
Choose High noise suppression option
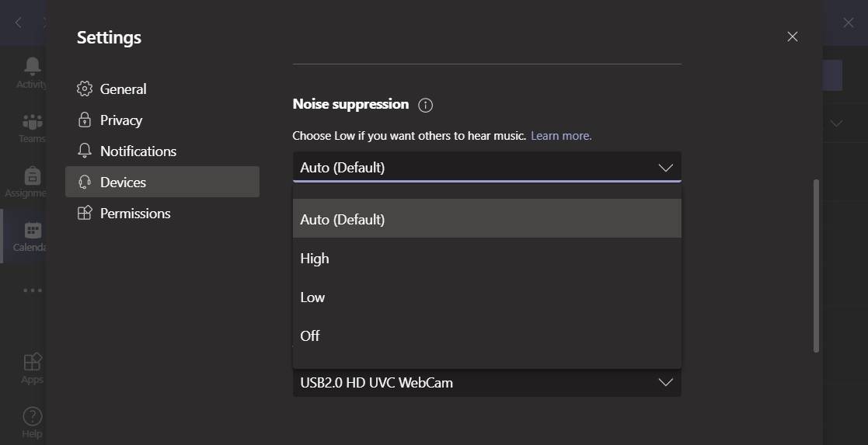[x=486, y=258]
